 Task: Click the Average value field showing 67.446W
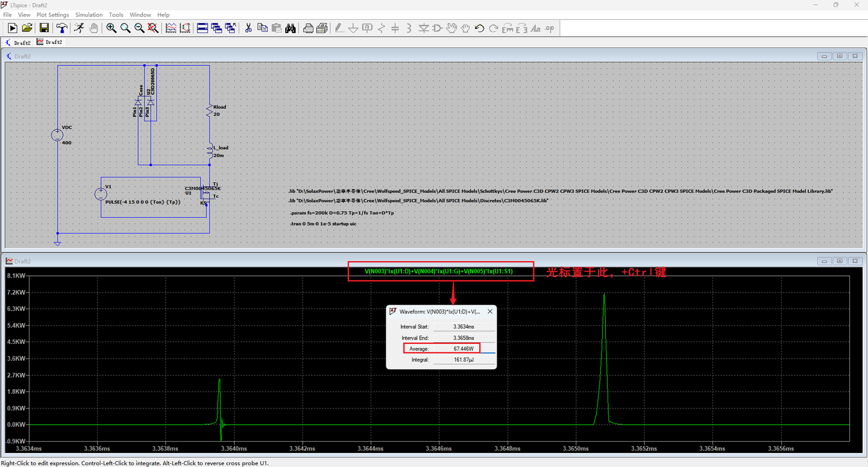tap(464, 349)
